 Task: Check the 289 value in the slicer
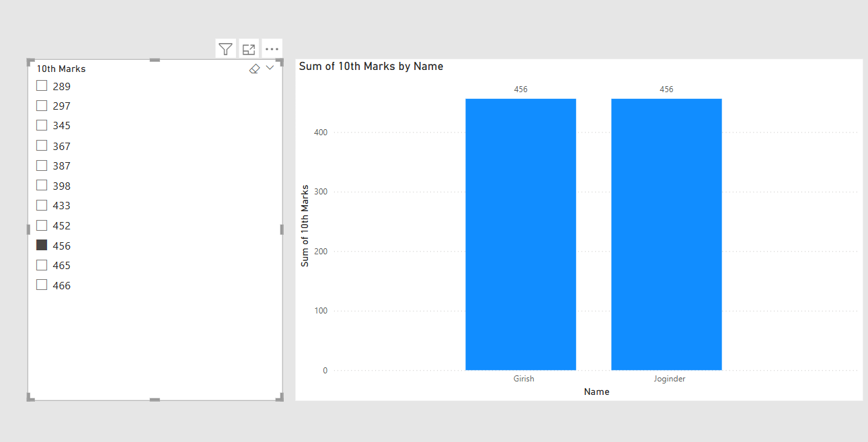click(x=41, y=85)
